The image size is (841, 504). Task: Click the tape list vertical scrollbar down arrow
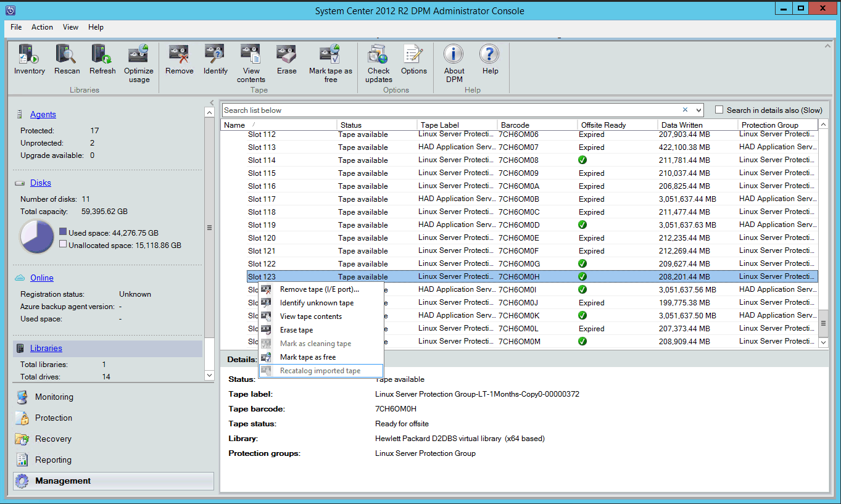point(823,342)
